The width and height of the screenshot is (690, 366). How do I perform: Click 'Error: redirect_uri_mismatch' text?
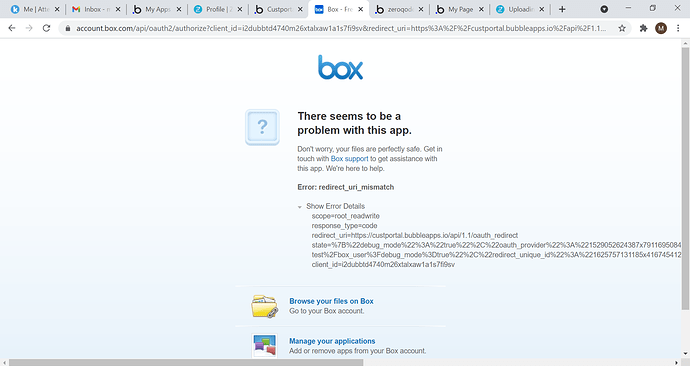(x=345, y=187)
